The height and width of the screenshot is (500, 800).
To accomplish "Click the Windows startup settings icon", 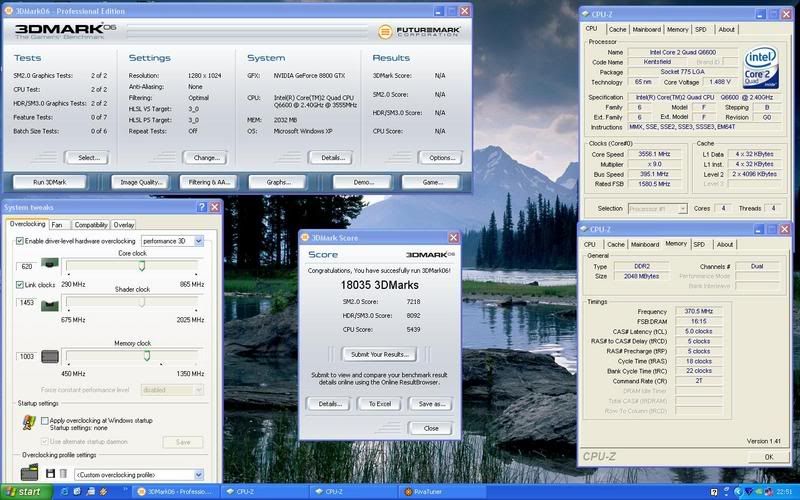I will (29, 424).
